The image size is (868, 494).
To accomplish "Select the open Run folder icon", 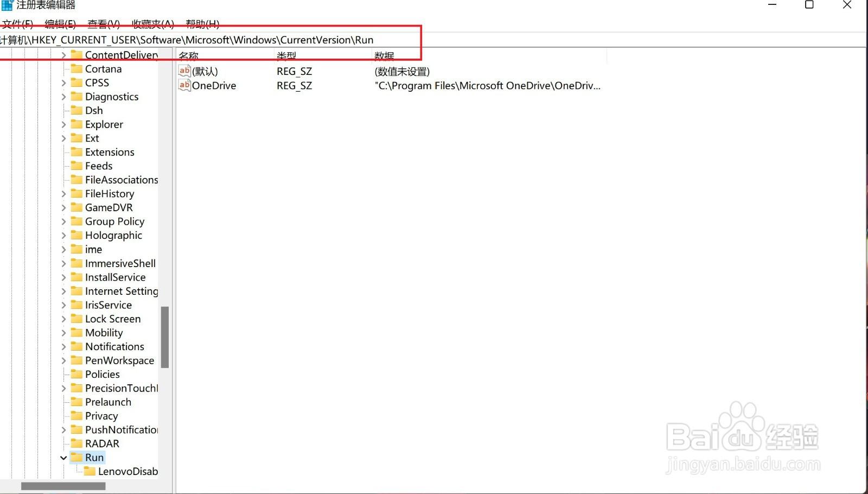I will coord(76,457).
